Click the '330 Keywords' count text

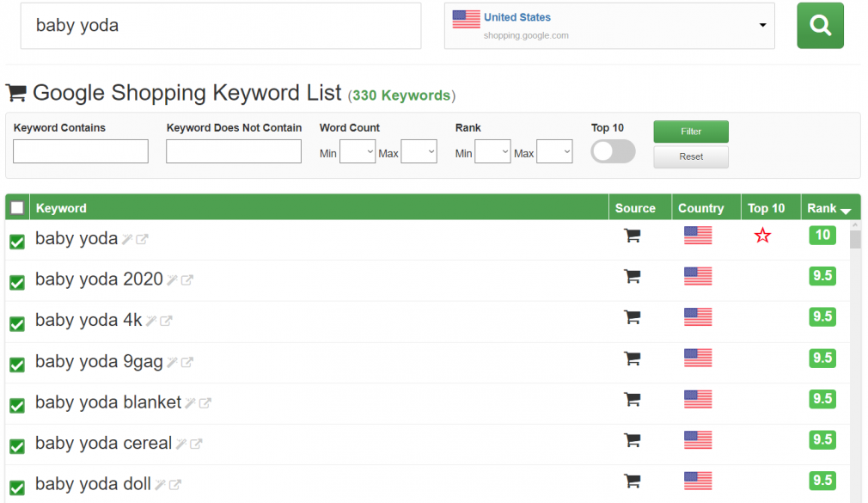pos(401,95)
